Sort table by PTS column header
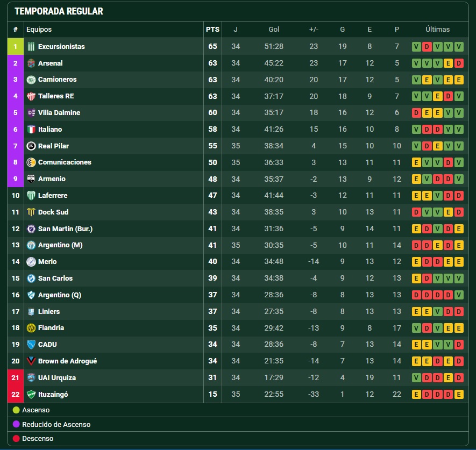Screen dimensions: 476x450 [x=212, y=30]
